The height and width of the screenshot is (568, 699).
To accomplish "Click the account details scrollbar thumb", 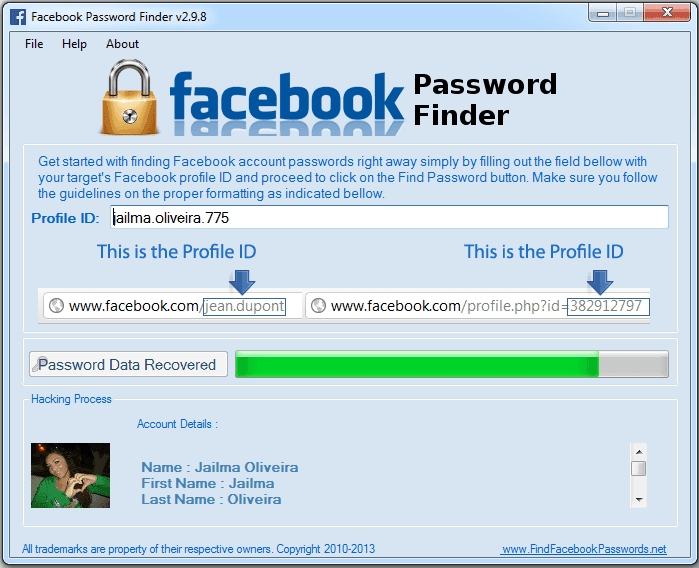I will pos(639,469).
